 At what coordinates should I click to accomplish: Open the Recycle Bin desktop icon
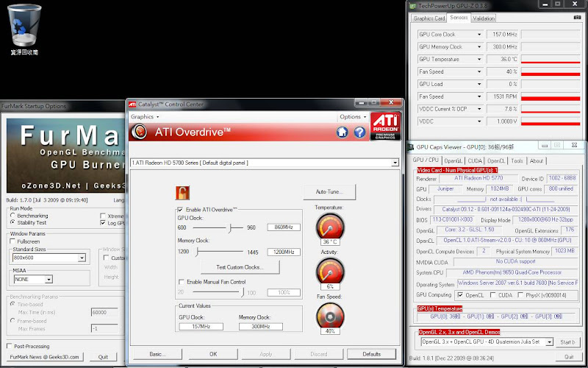pyautogui.click(x=24, y=29)
